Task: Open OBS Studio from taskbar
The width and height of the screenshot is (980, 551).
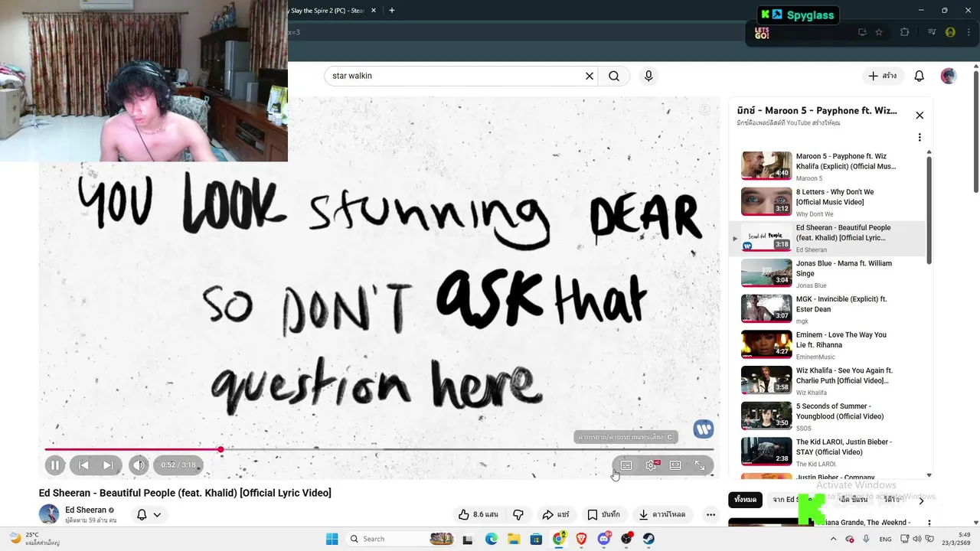Action: 626,539
